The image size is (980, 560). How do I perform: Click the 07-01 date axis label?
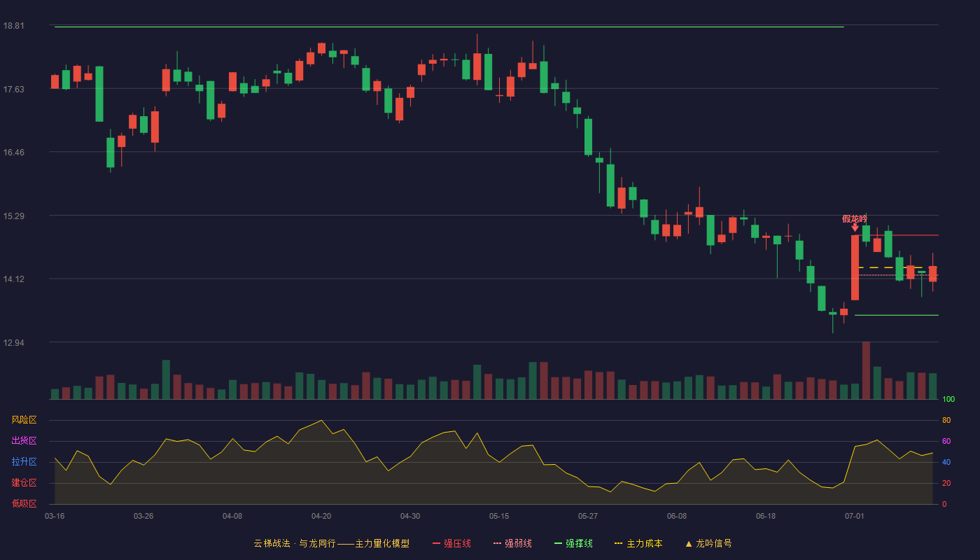click(x=855, y=516)
